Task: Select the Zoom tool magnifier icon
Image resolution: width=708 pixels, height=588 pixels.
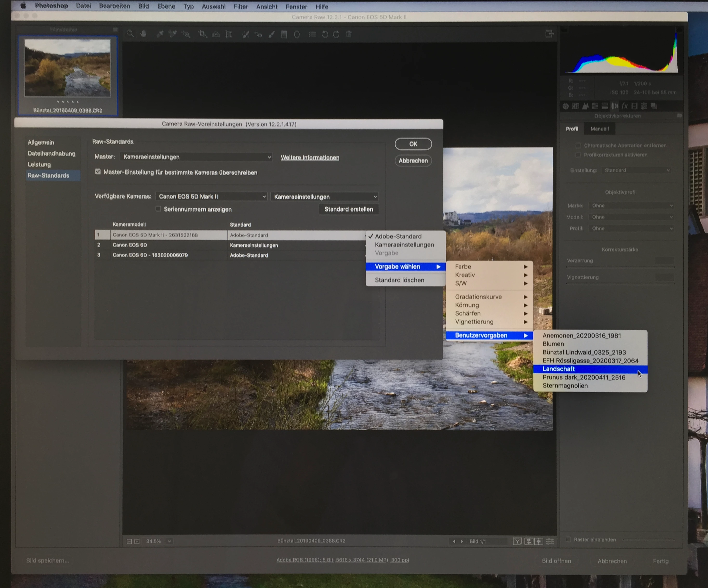Action: point(130,34)
